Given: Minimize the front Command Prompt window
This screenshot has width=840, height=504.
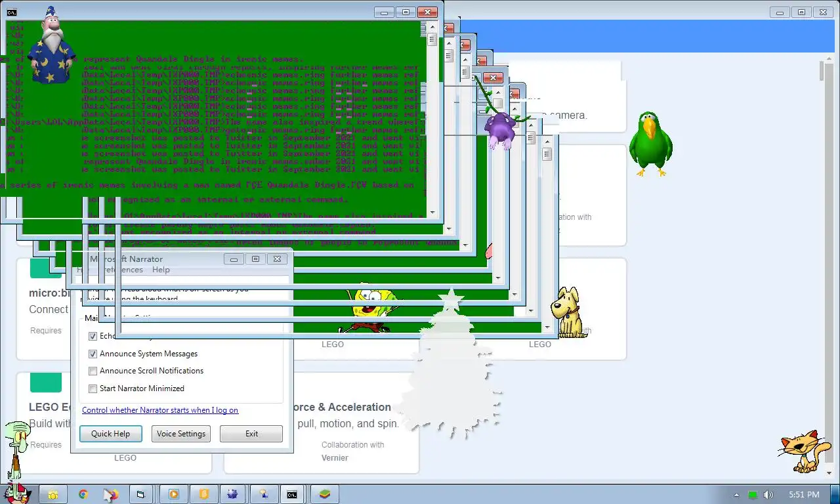Looking at the screenshot, I should pos(384,12).
